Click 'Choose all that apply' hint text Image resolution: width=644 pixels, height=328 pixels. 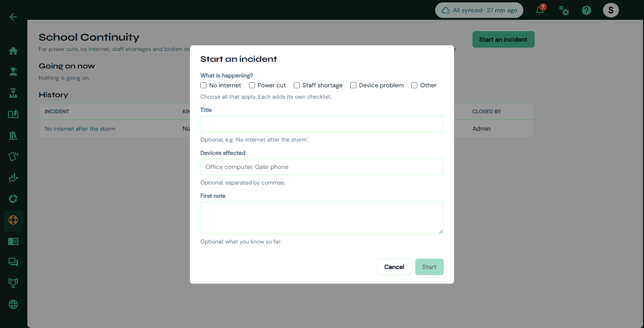(266, 97)
